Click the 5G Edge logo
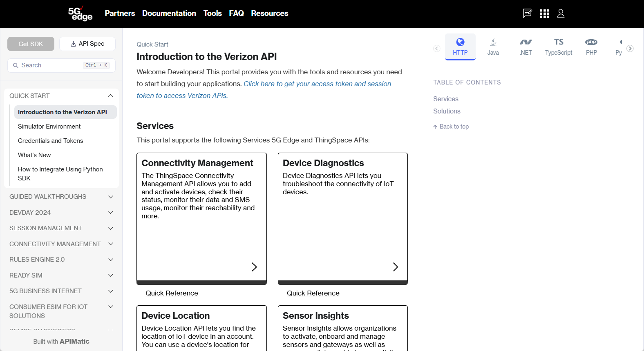The image size is (644, 351). tap(80, 13)
